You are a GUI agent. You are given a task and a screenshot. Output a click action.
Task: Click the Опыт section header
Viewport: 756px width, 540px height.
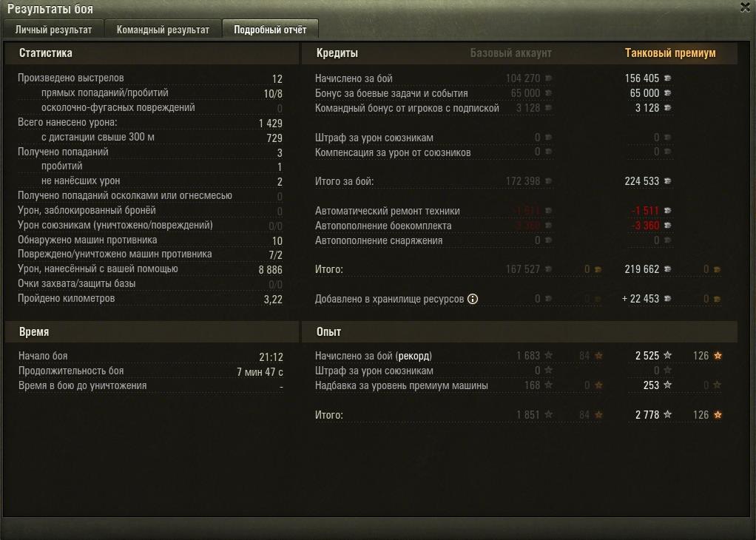[x=329, y=331]
